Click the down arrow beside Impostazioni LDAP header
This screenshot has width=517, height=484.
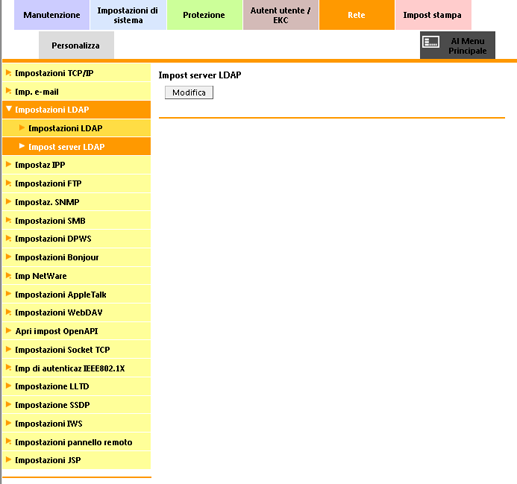coord(9,109)
